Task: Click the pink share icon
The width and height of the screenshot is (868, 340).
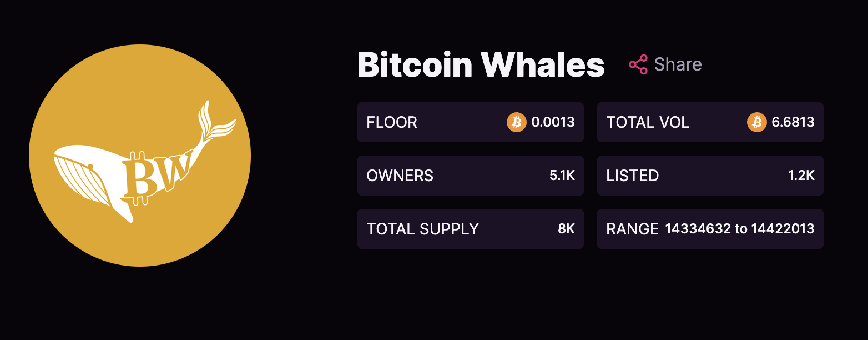Action: click(638, 64)
